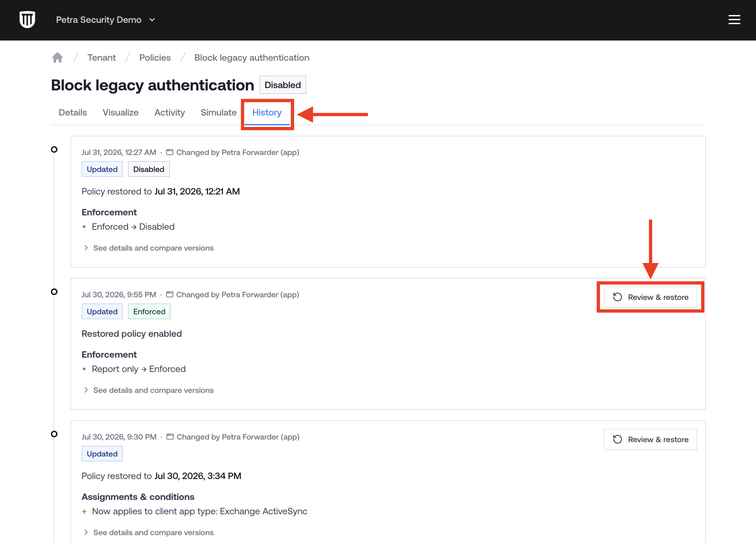Click the 'Jul 30, 2026, 3:34 PM' restored date
Image resolution: width=756 pixels, height=543 pixels.
click(198, 476)
